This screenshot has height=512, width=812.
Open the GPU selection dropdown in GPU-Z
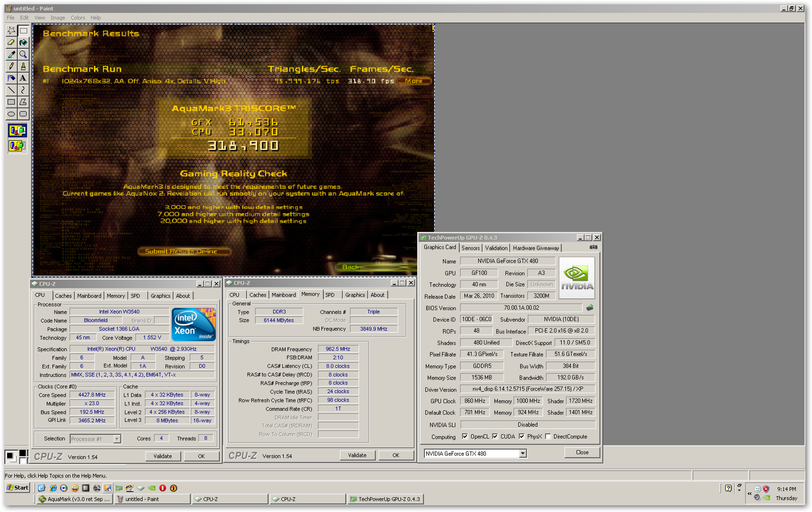pos(523,454)
